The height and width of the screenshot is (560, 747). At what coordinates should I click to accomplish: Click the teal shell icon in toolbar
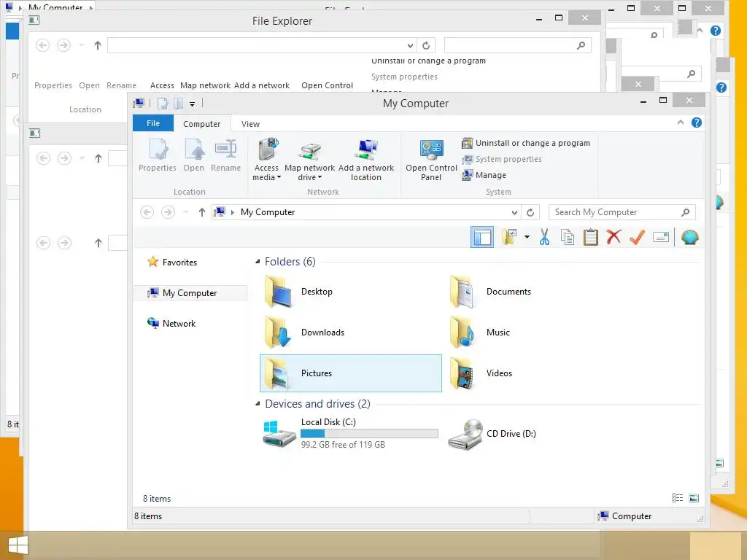(x=690, y=237)
